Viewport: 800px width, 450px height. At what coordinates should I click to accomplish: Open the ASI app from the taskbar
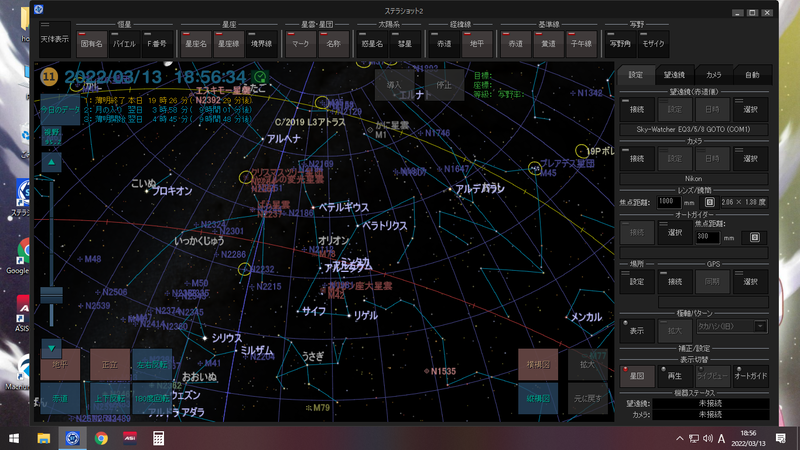coord(130,438)
